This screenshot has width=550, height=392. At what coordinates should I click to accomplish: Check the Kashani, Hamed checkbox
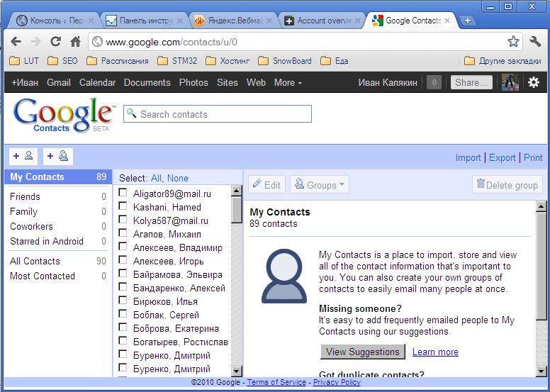click(123, 206)
